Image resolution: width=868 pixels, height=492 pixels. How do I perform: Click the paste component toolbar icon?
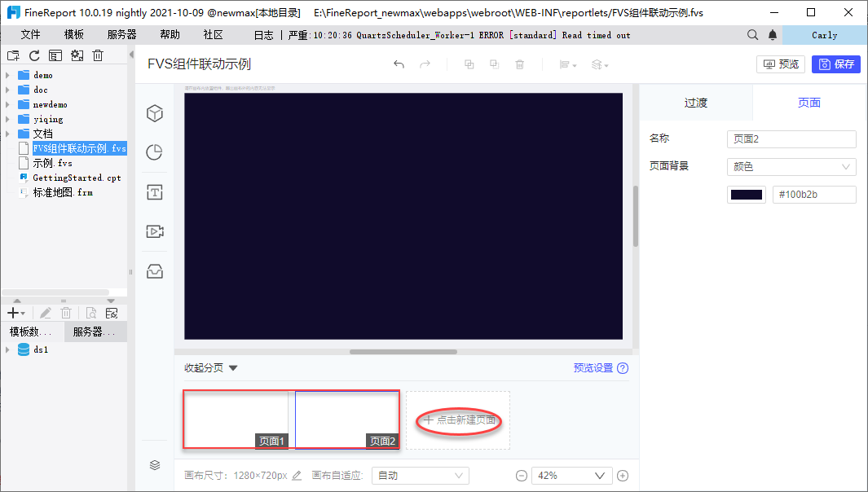tap(495, 64)
